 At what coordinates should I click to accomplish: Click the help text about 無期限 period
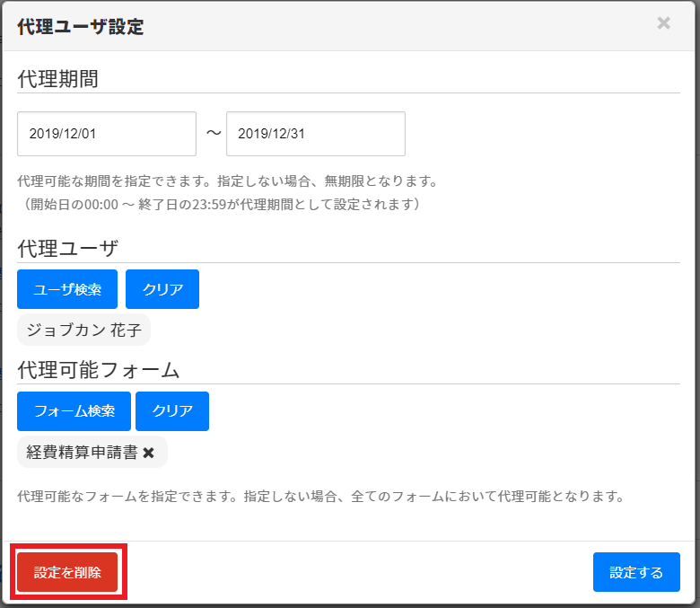[x=228, y=181]
